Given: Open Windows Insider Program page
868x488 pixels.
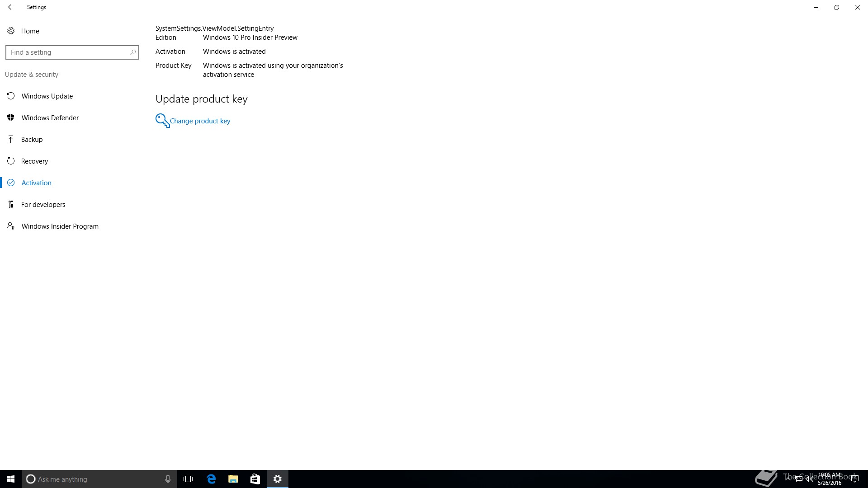Looking at the screenshot, I should [x=60, y=226].
